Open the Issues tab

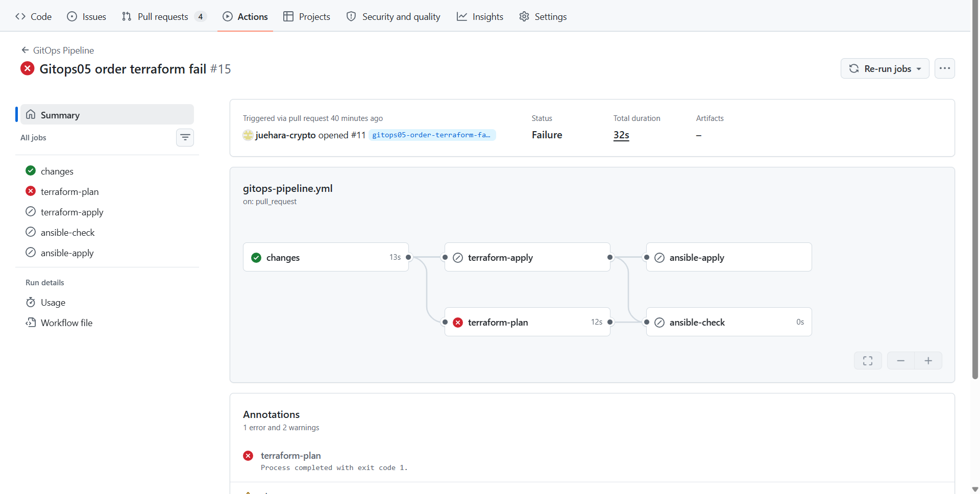coord(87,17)
